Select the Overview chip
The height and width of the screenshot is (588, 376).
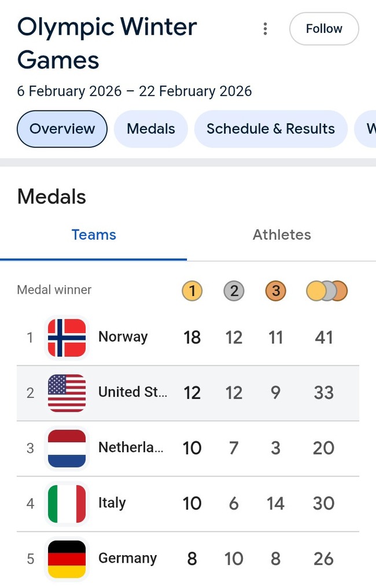coord(62,128)
